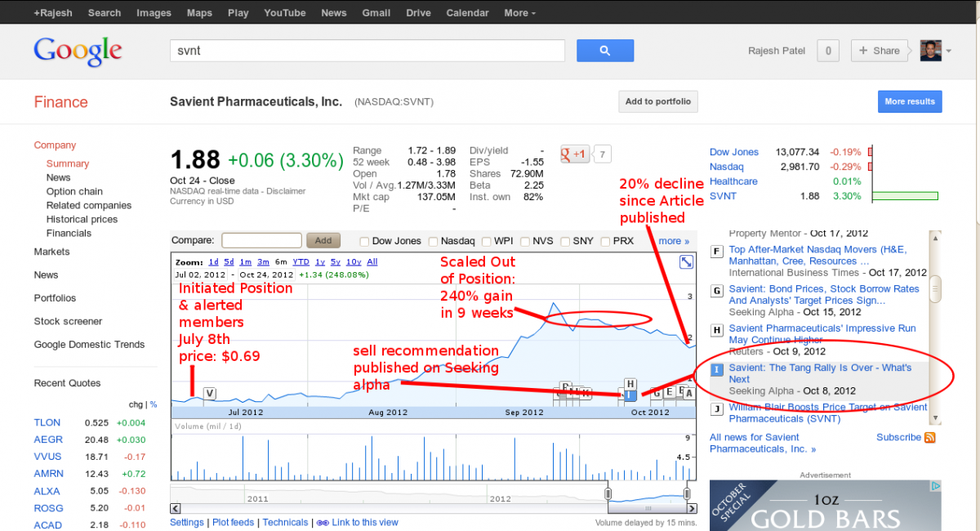Open Maps in the Google top bar
Viewport: 980px width, 531px height.
[x=199, y=12]
